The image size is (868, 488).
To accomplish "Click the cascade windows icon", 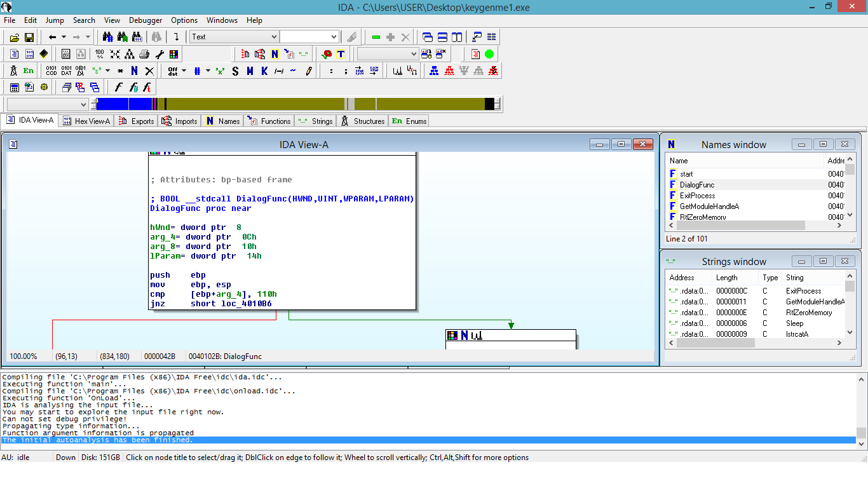I will [428, 37].
